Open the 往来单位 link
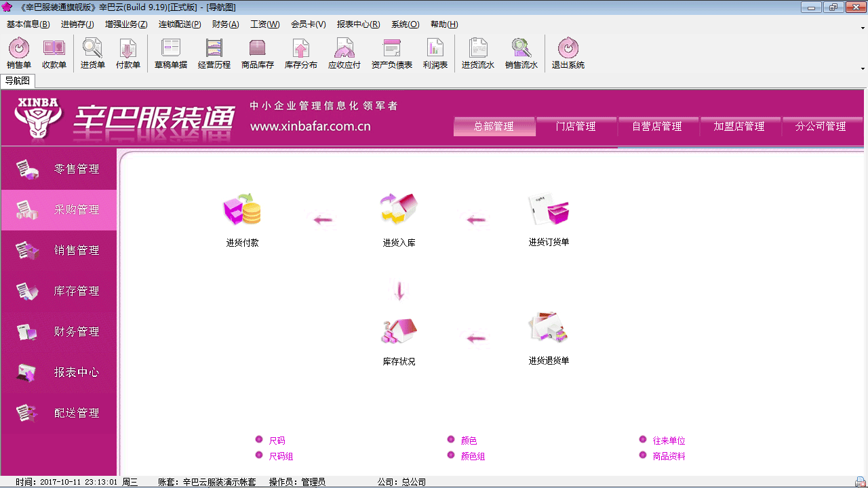The height and width of the screenshot is (488, 868). [x=669, y=441]
